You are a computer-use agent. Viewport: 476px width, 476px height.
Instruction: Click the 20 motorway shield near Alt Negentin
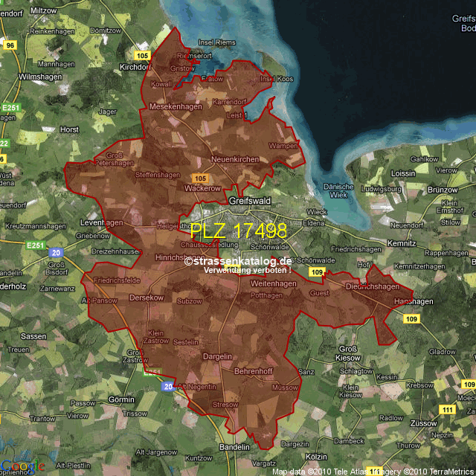click(168, 386)
